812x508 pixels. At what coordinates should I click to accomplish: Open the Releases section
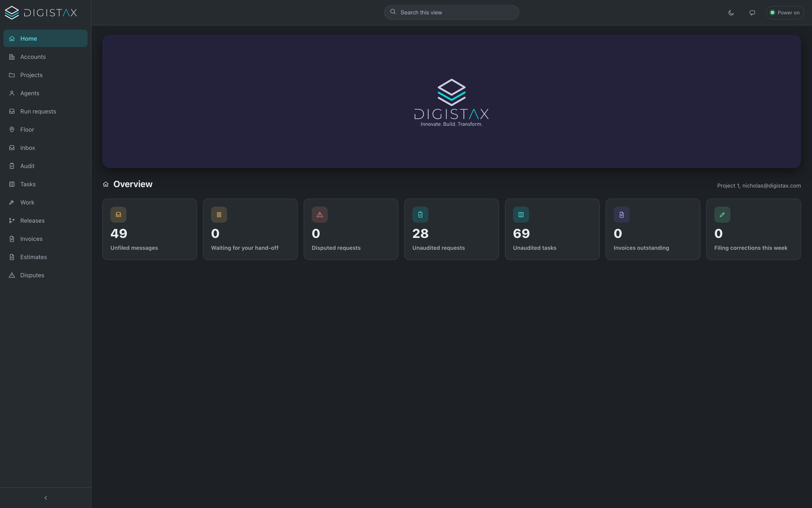(46, 221)
